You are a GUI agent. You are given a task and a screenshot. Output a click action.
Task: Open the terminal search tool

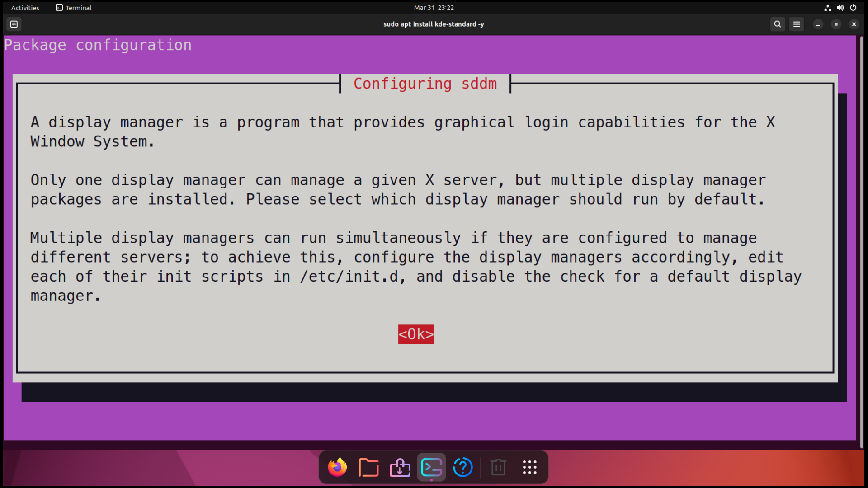tap(777, 24)
